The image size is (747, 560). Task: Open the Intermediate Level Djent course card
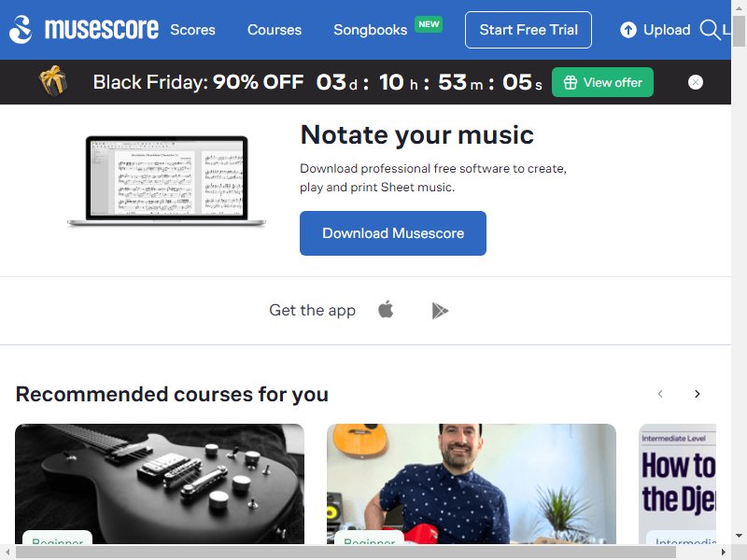(x=677, y=483)
